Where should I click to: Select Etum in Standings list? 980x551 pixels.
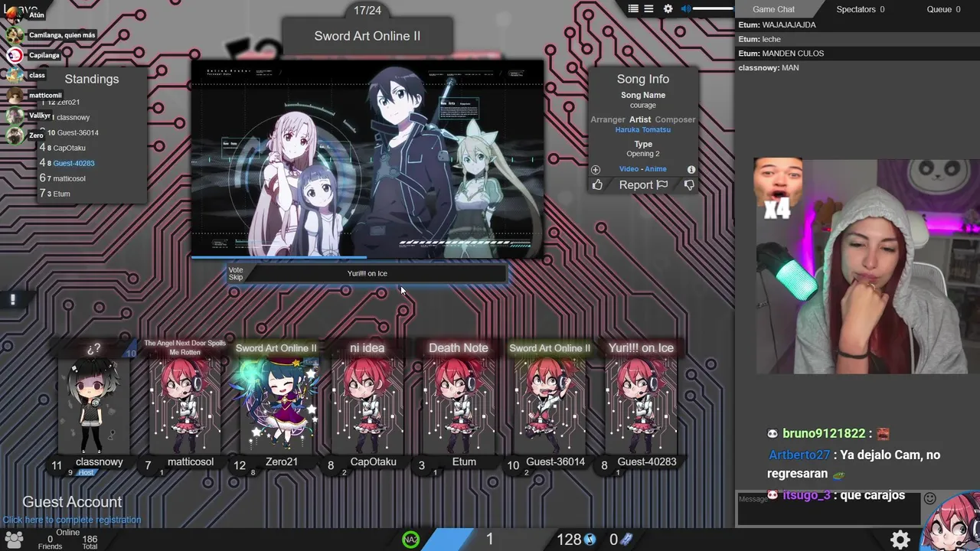click(61, 194)
